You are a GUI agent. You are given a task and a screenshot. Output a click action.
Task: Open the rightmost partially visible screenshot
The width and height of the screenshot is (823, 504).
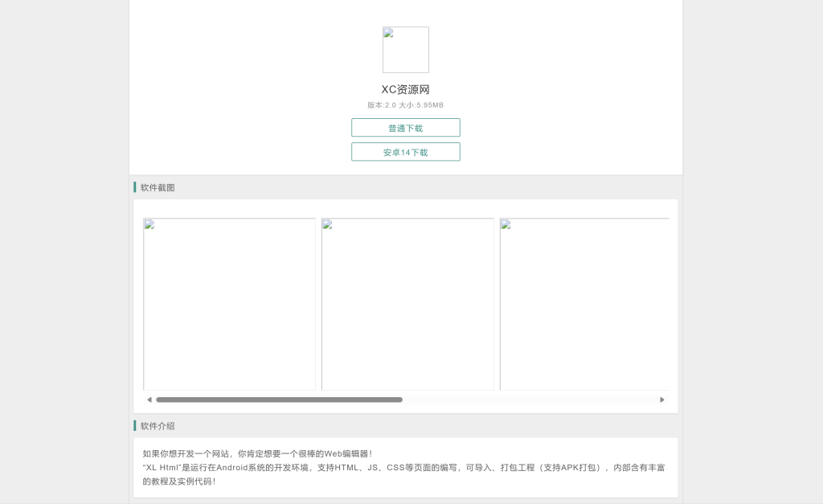pos(584,304)
